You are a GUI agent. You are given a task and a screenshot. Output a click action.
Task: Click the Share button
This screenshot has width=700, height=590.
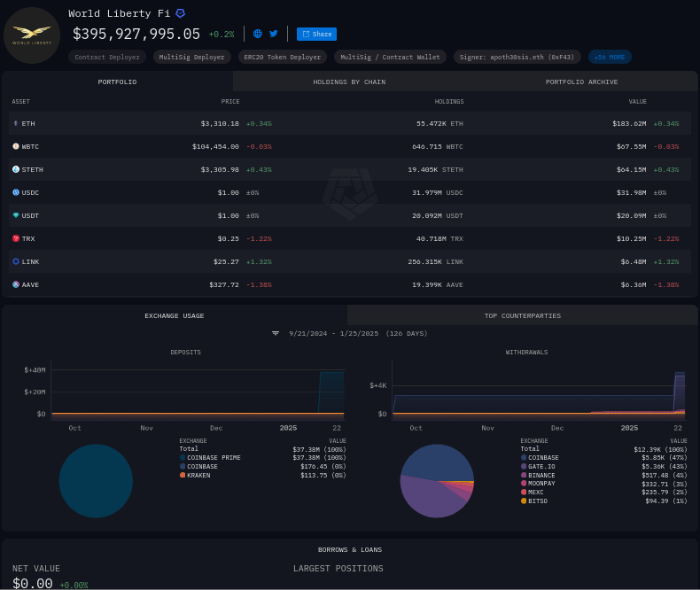click(x=316, y=34)
